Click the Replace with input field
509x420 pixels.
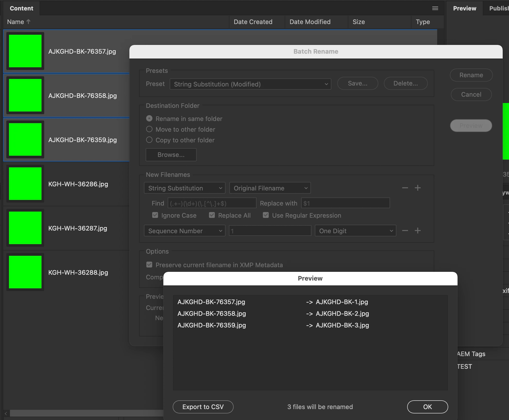345,203
